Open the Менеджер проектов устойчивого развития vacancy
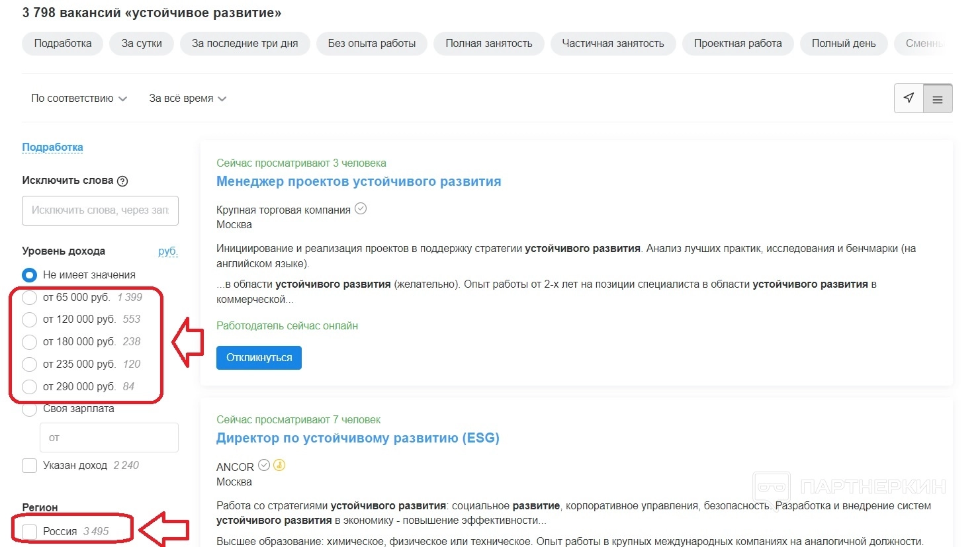 pyautogui.click(x=359, y=182)
